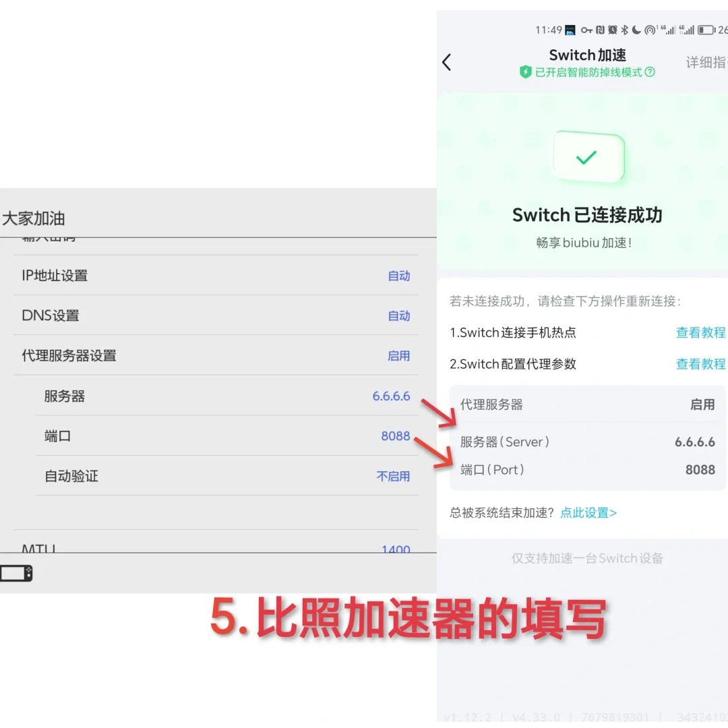Tap the Bluetooth icon in status bar

click(x=624, y=30)
